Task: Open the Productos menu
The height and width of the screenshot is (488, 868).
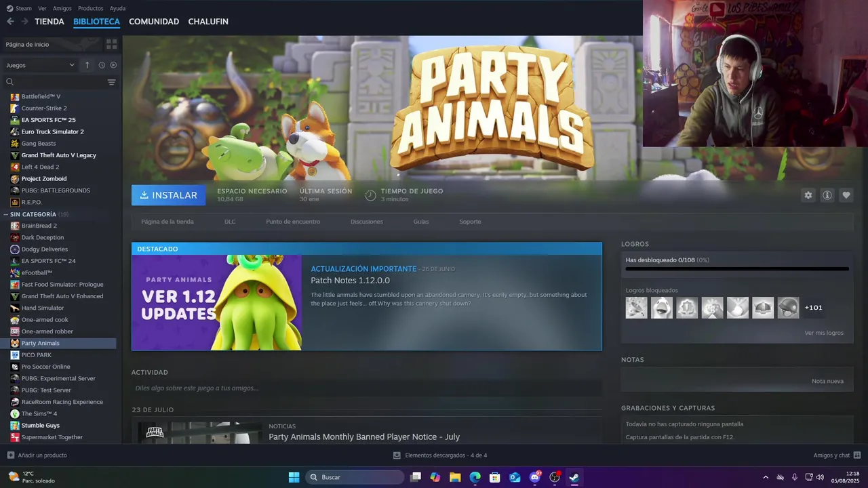Action: tap(90, 8)
